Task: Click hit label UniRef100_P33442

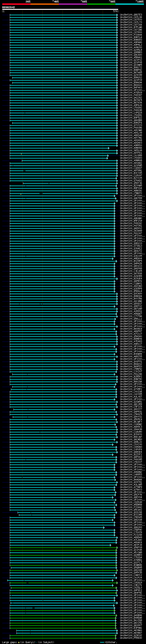Action: tap(131, 507)
